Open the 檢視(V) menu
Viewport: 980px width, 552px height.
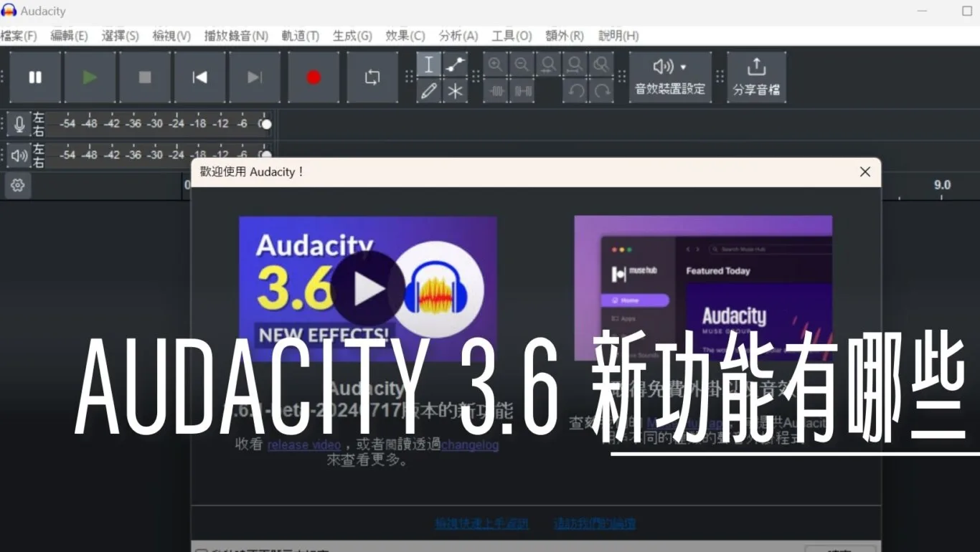click(x=171, y=36)
